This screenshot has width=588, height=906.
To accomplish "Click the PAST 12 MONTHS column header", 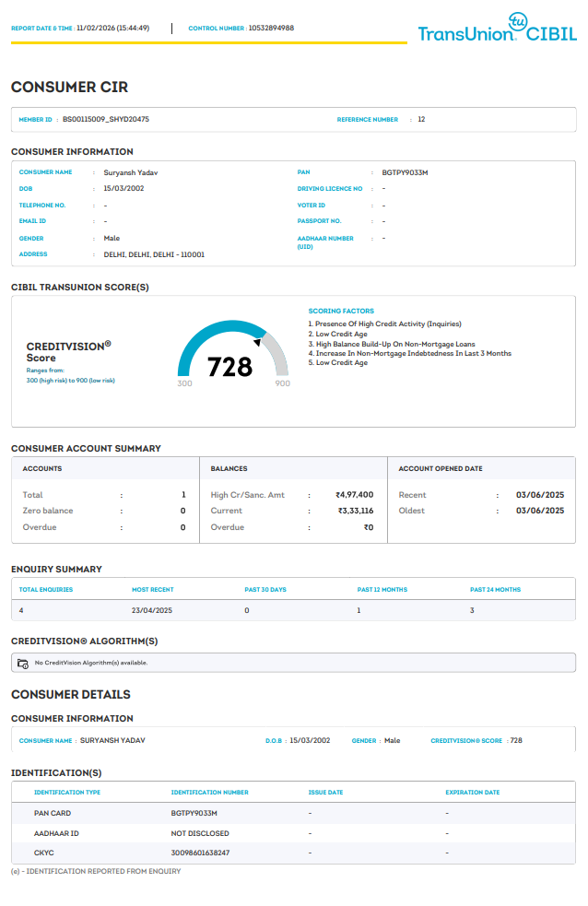I will [x=382, y=589].
